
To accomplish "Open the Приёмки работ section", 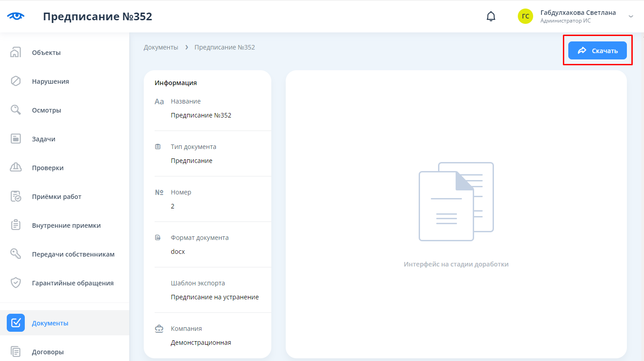I will (56, 197).
